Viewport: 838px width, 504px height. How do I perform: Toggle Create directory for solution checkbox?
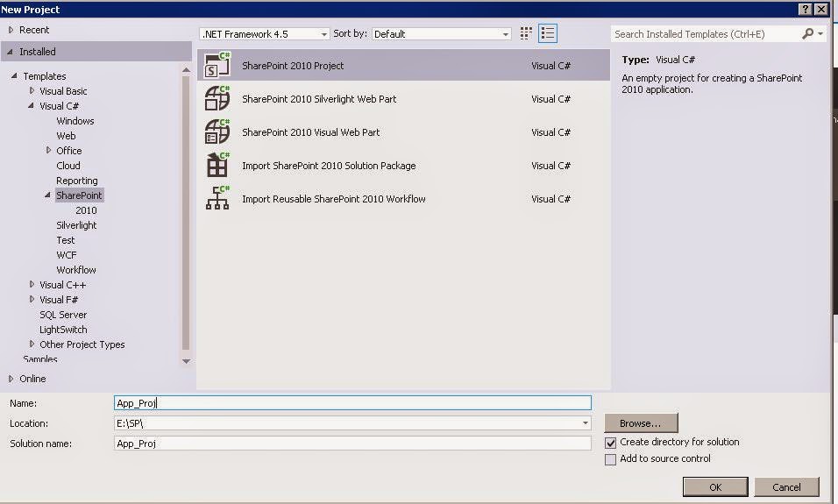610,443
